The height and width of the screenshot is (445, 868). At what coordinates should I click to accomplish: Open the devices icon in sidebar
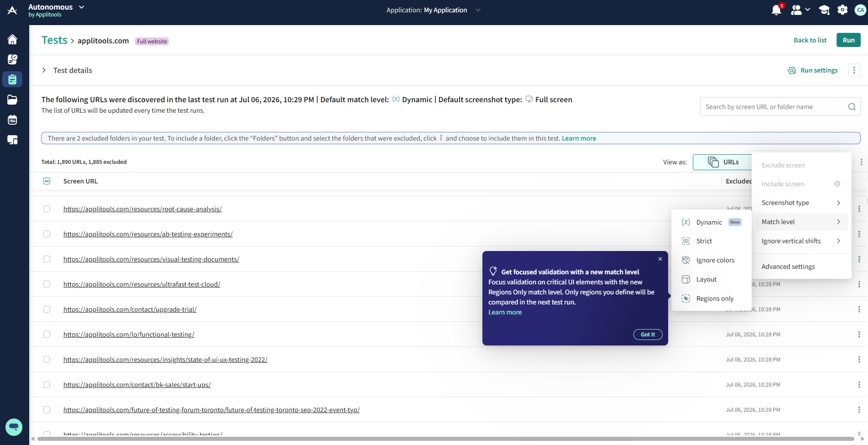pos(12,140)
